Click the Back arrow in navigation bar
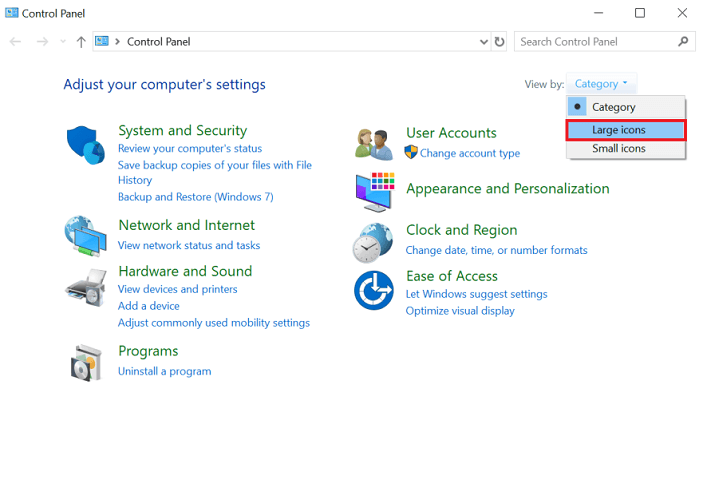The image size is (703, 480). pos(15,42)
